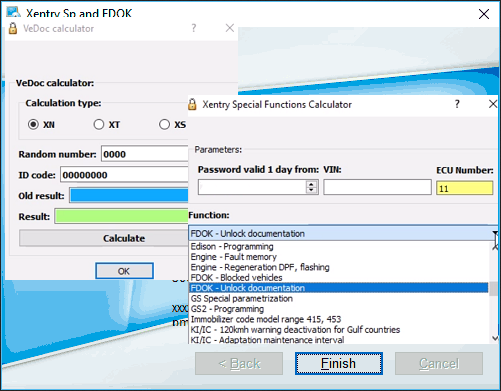Click the ID code input field

tap(124, 175)
